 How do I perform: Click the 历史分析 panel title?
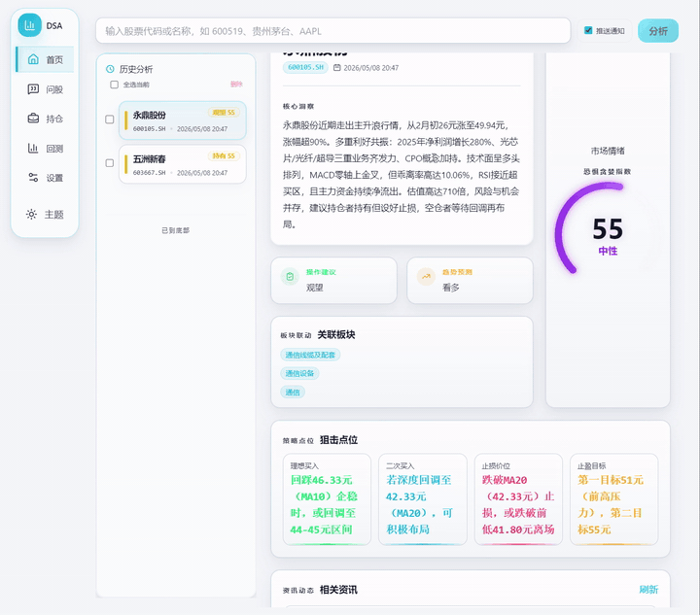[136, 69]
